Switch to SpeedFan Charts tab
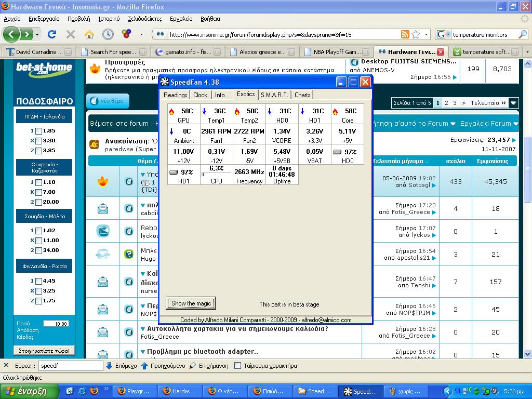This screenshot has height=399, width=532. [x=302, y=95]
